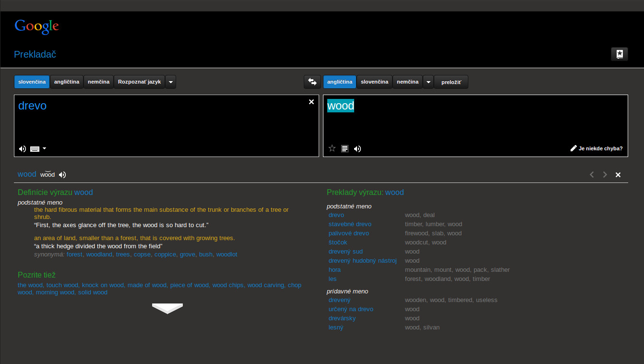Open synonym woodlot
This screenshot has height=364, width=644.
(227, 255)
